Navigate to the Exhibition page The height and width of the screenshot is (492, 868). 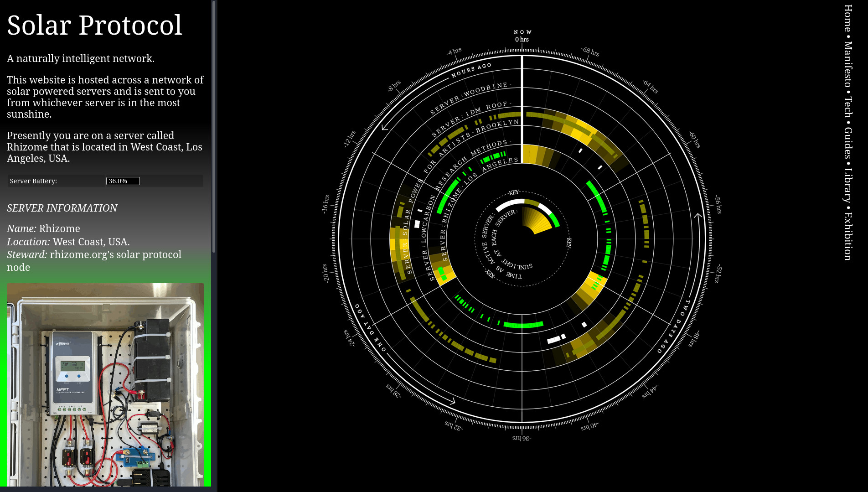click(x=847, y=236)
